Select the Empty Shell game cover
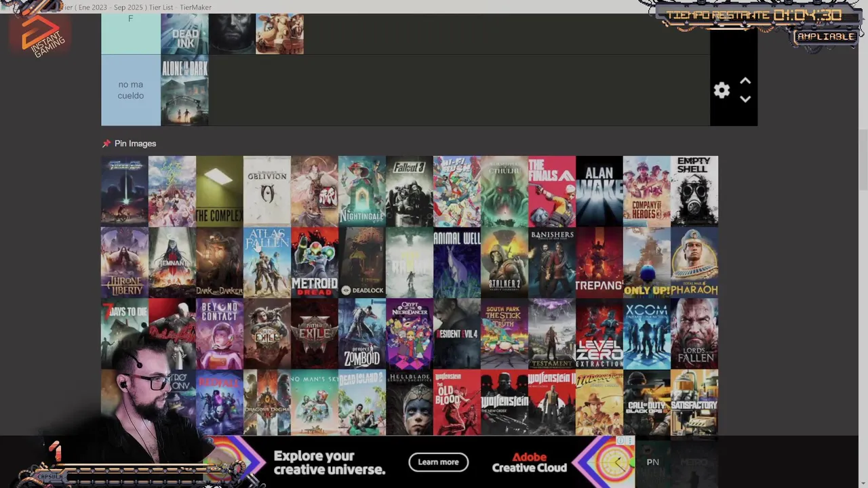This screenshot has width=868, height=488. 694,191
